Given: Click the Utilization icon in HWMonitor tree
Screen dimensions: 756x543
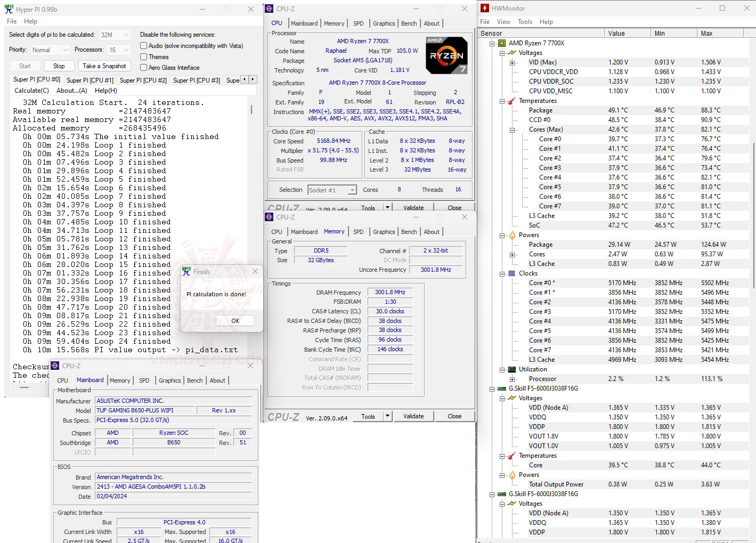Looking at the screenshot, I should tap(511, 369).
